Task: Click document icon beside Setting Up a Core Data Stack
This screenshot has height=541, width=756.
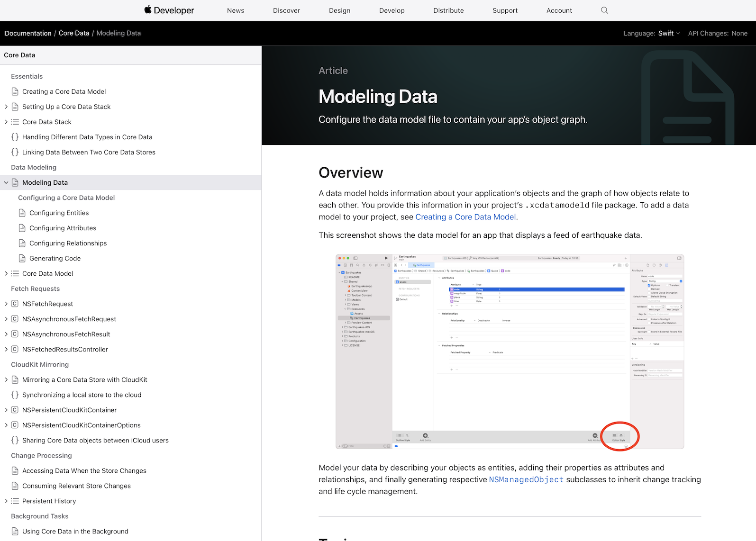Action: click(x=15, y=107)
